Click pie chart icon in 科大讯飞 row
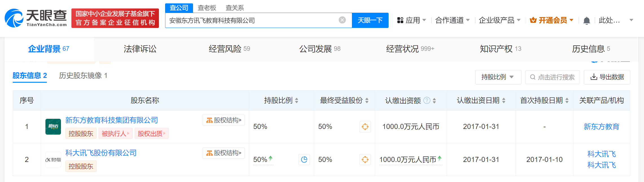Screen dimensions: 644x182 click(304, 160)
